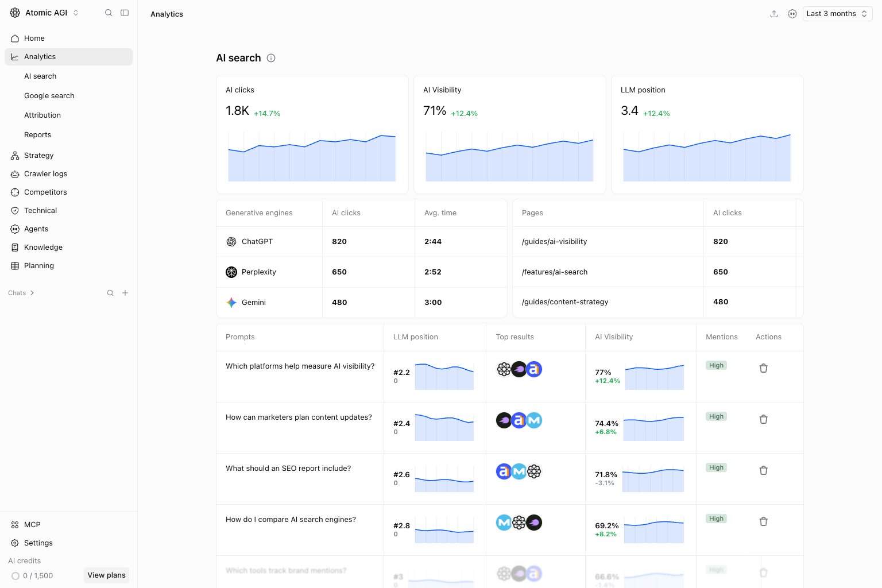Image resolution: width=882 pixels, height=588 pixels.
Task: Click the Crawler logs sidebar icon
Action: pos(15,174)
